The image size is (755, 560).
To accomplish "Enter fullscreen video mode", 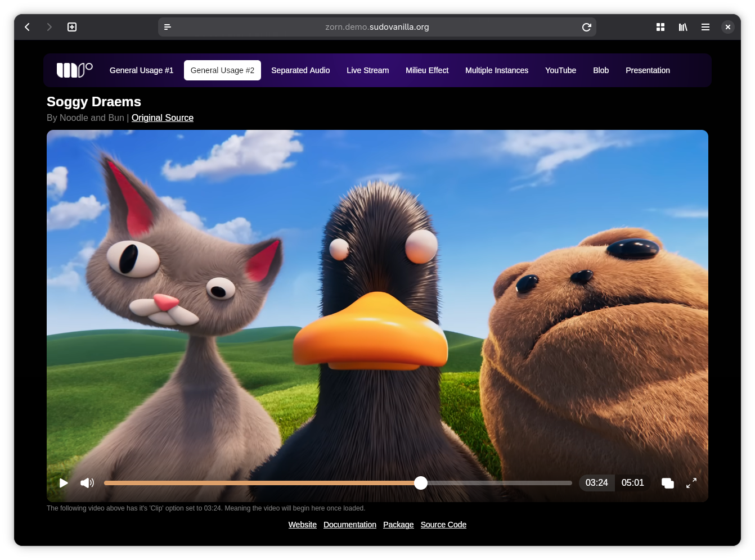I will coord(691,483).
